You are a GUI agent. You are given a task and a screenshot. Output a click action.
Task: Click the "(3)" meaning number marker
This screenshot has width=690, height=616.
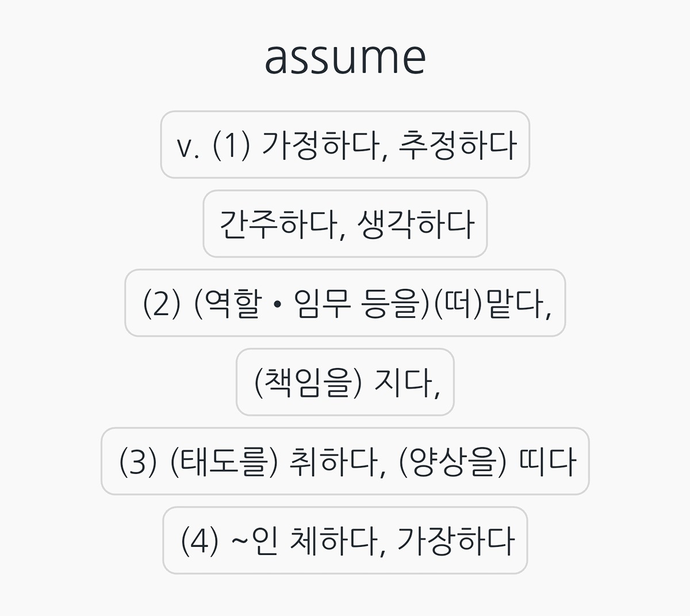[138, 462]
